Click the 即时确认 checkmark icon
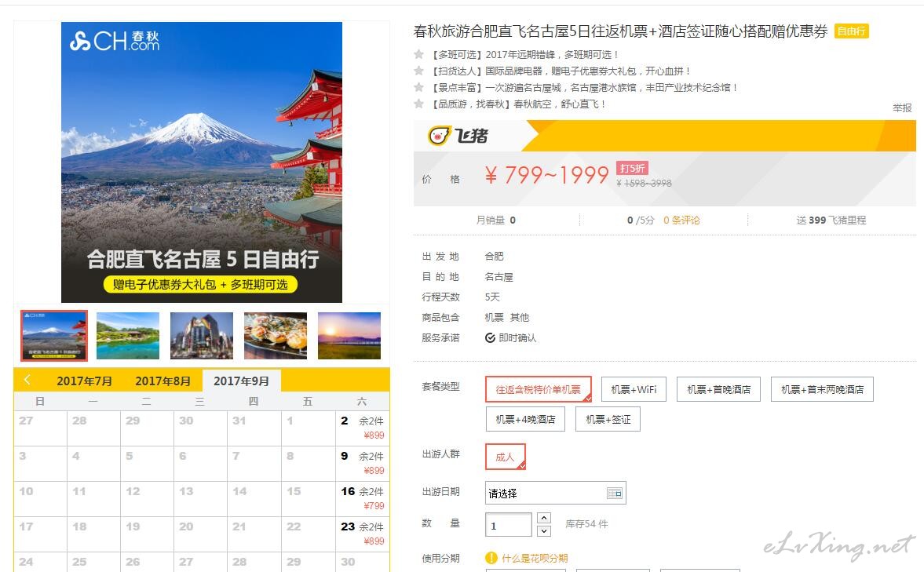The width and height of the screenshot is (924, 572). (x=490, y=337)
